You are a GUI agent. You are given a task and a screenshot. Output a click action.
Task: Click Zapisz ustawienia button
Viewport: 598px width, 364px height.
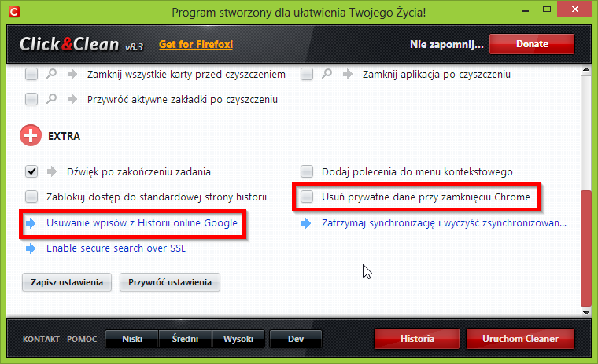coord(67,282)
